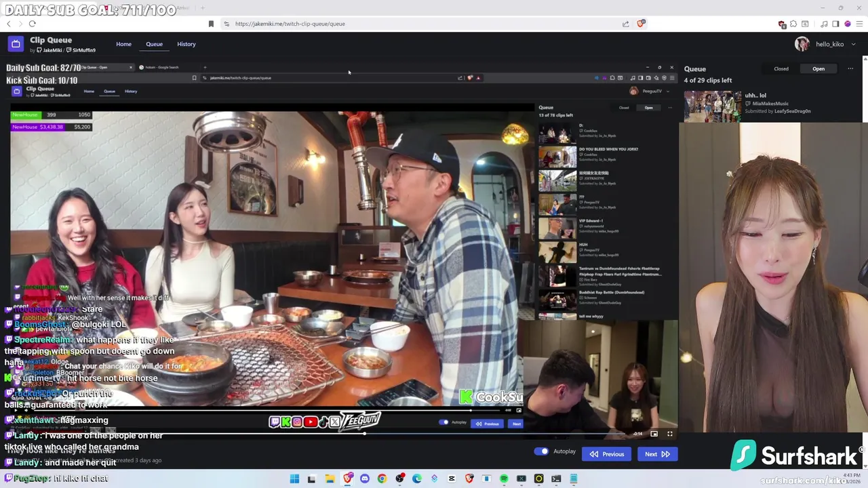Screen dimensions: 868x488
Task: Open Spotify from the taskbar
Action: click(x=504, y=479)
